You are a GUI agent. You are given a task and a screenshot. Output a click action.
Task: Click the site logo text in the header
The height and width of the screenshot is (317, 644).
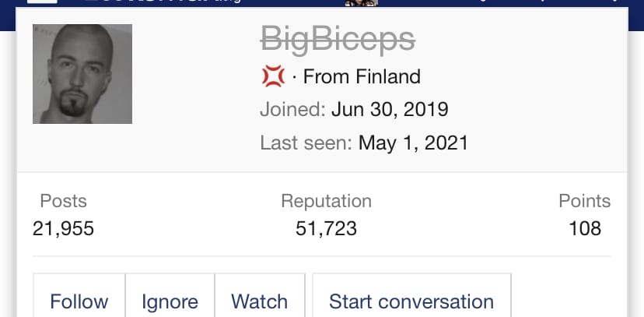[163, 2]
